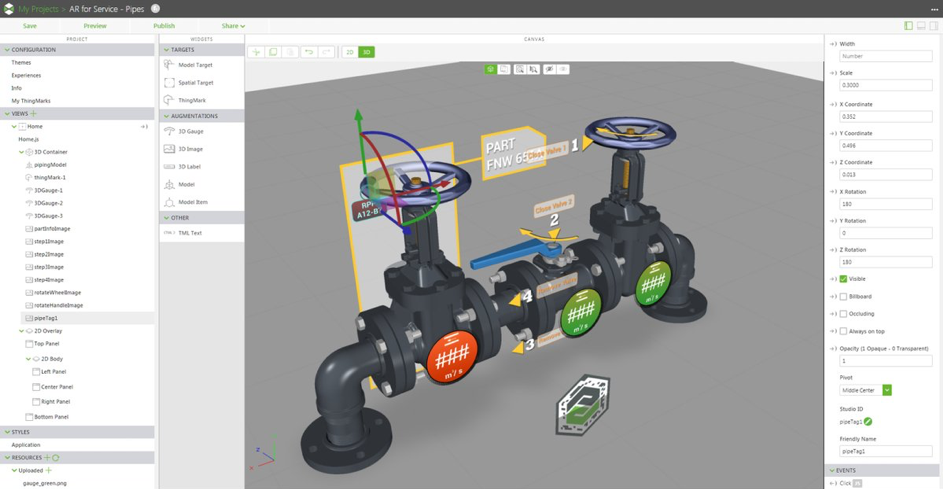
Task: Collapse the Home view tree node
Action: coord(14,126)
